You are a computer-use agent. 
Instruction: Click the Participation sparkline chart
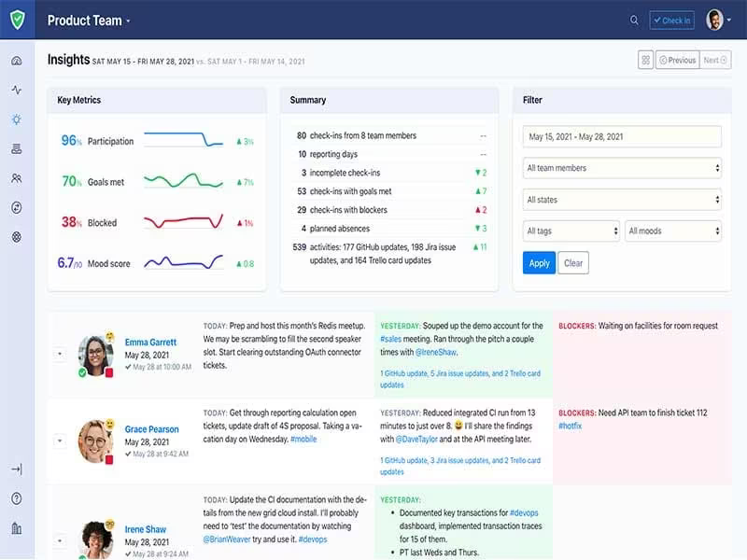point(183,139)
